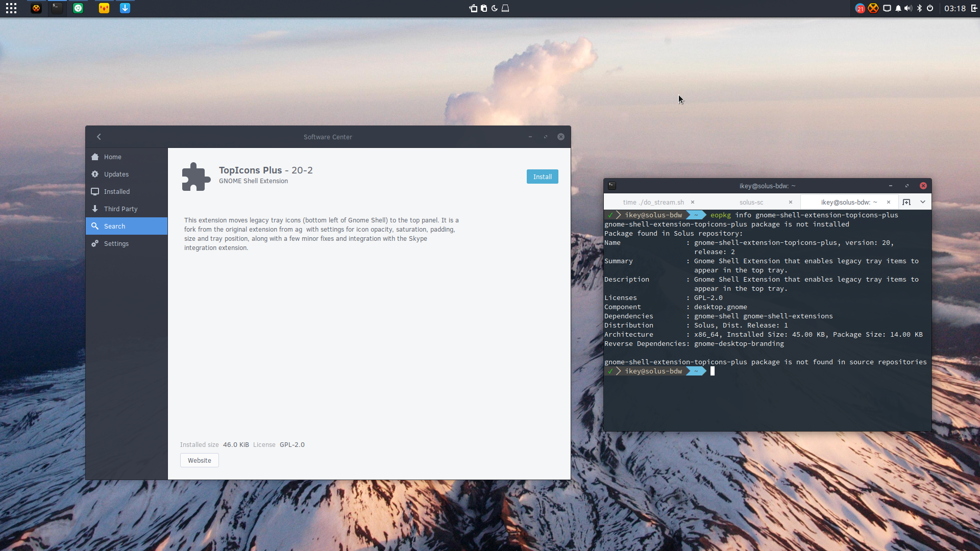Open the applications grid menu
Image resolution: width=980 pixels, height=551 pixels.
pyautogui.click(x=11, y=8)
